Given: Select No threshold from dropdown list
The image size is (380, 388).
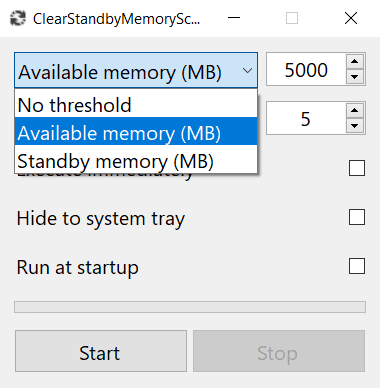Looking at the screenshot, I should [x=136, y=105].
